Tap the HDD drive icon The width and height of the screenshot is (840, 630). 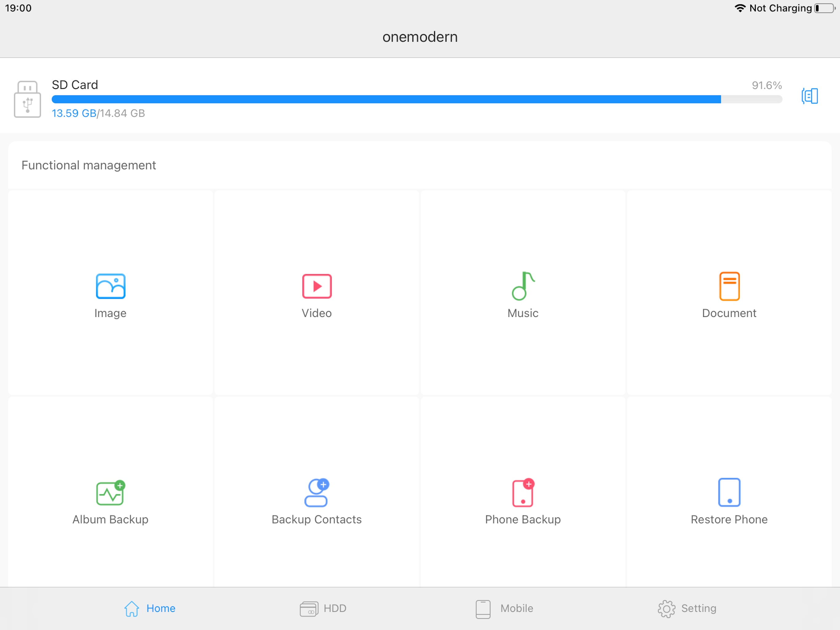(309, 609)
